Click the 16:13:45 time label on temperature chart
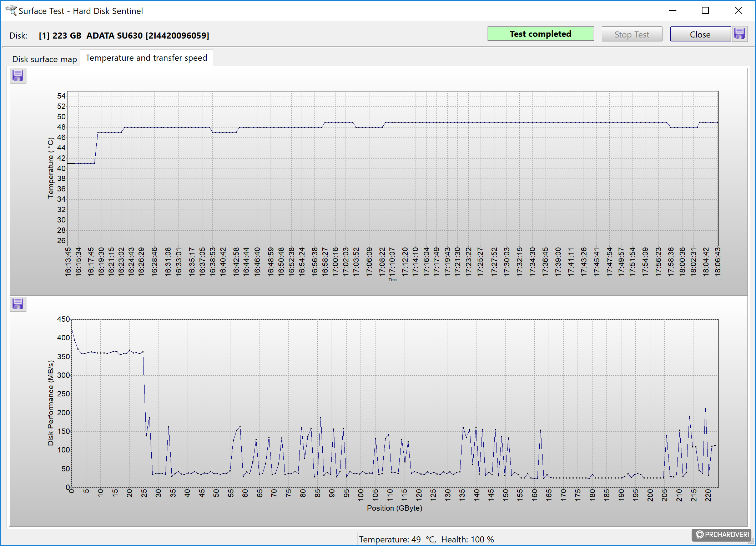Viewport: 756px width, 546px height. [68, 261]
